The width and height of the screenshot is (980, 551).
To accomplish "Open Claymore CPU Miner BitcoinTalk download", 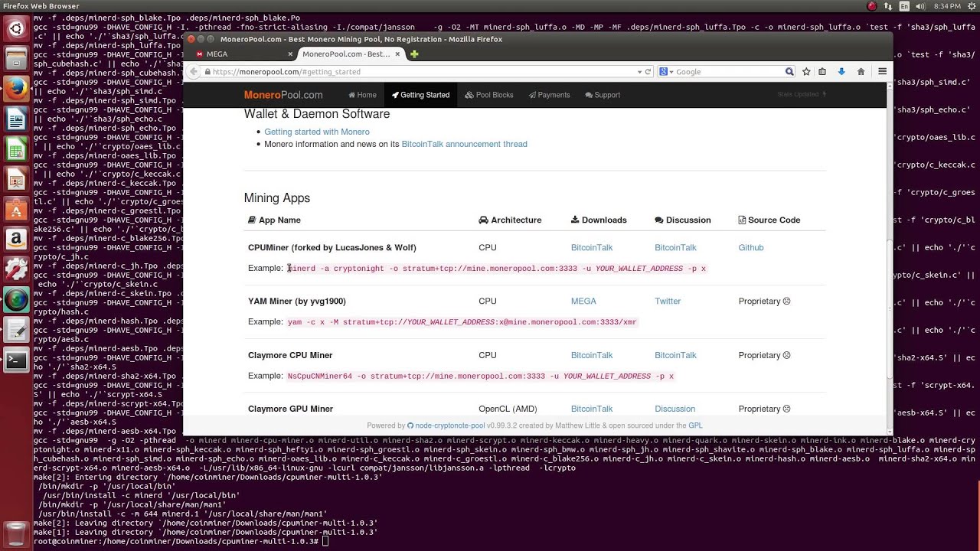I will 592,355.
